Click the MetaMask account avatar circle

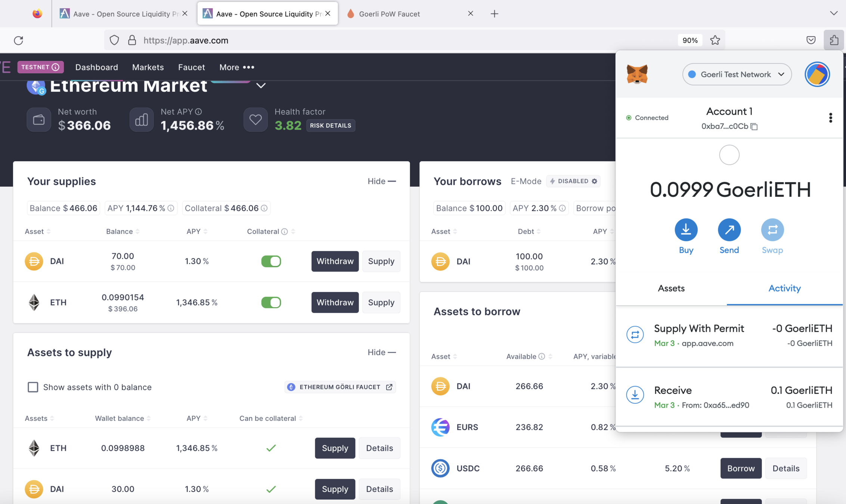point(817,74)
